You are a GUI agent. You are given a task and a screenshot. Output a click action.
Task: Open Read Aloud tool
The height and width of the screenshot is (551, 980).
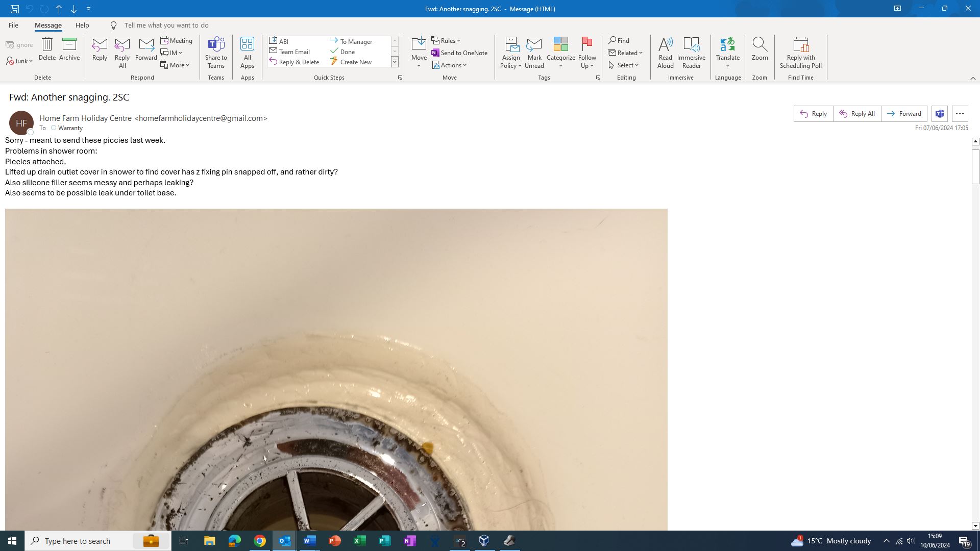point(665,45)
